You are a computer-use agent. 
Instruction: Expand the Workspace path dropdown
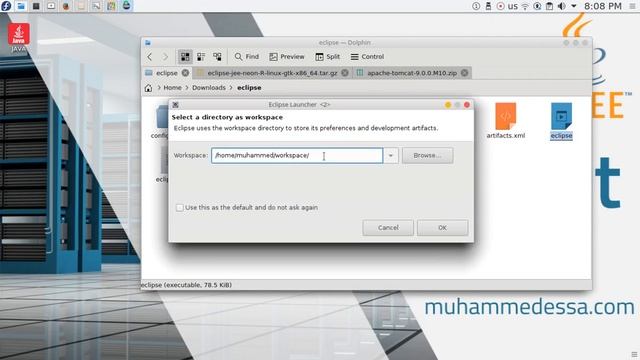[391, 156]
